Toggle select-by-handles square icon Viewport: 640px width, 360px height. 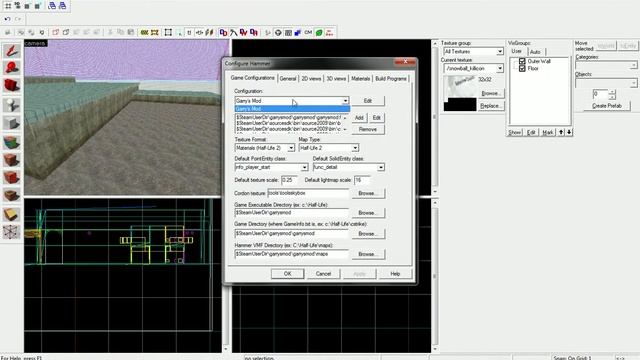(168, 32)
